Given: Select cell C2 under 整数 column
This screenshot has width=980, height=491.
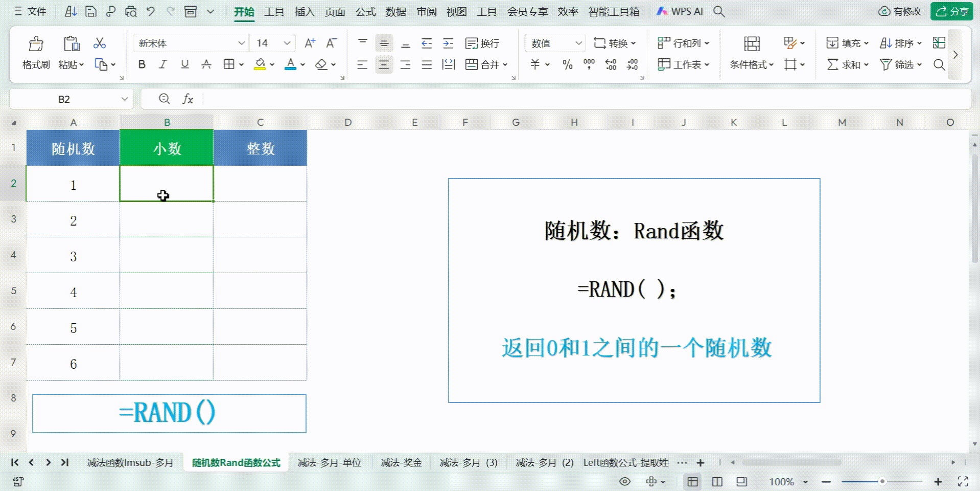Looking at the screenshot, I should pyautogui.click(x=260, y=184).
